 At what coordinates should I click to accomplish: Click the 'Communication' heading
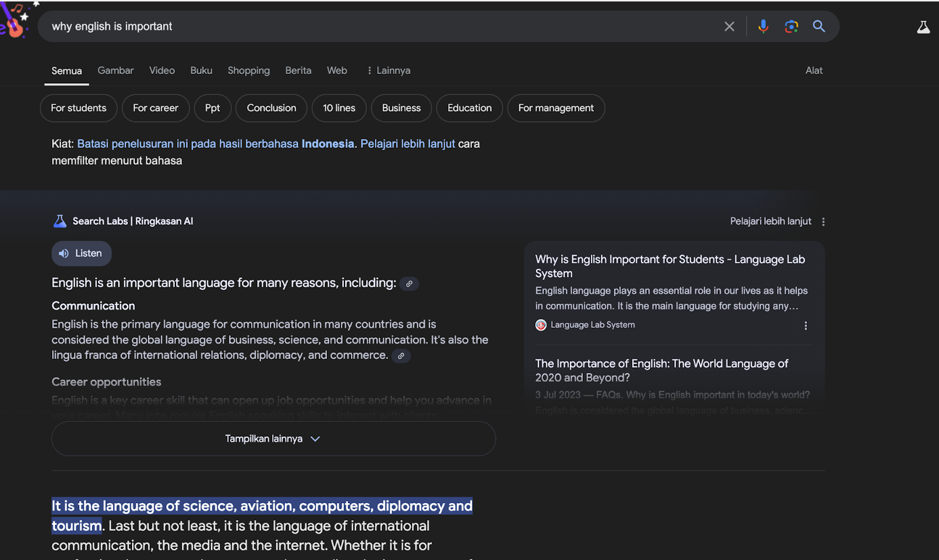pyautogui.click(x=93, y=306)
